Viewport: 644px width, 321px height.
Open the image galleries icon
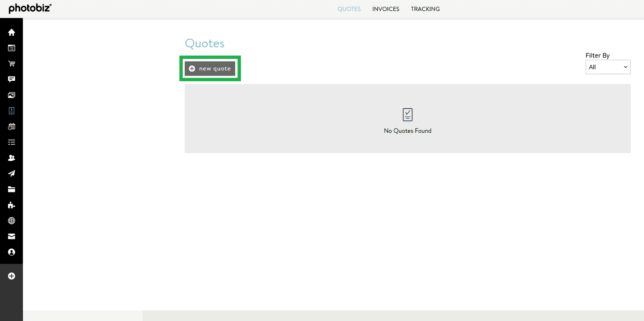(x=12, y=95)
